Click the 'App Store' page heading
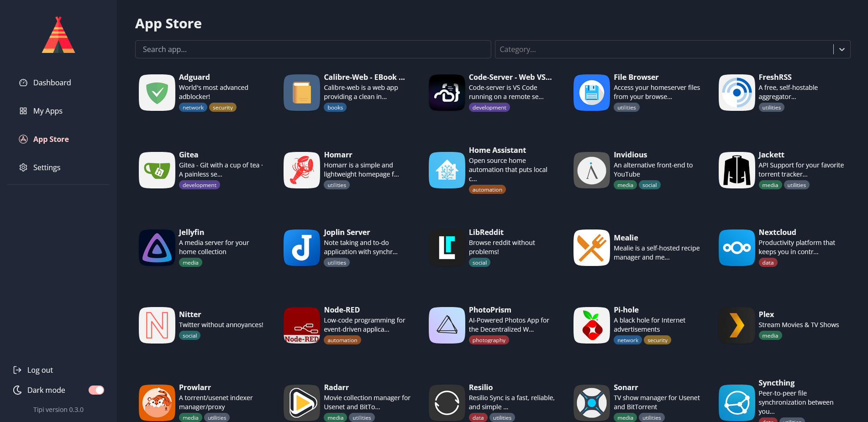The image size is (868, 422). pos(168,24)
